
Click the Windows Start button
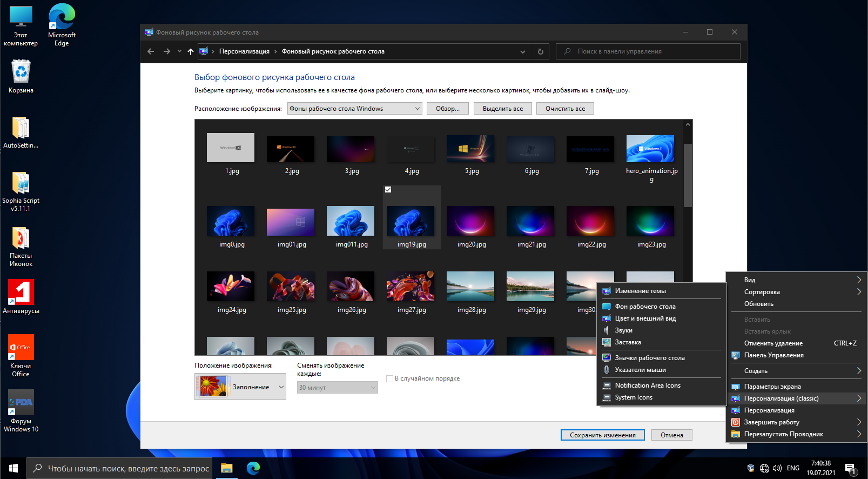tap(13, 468)
